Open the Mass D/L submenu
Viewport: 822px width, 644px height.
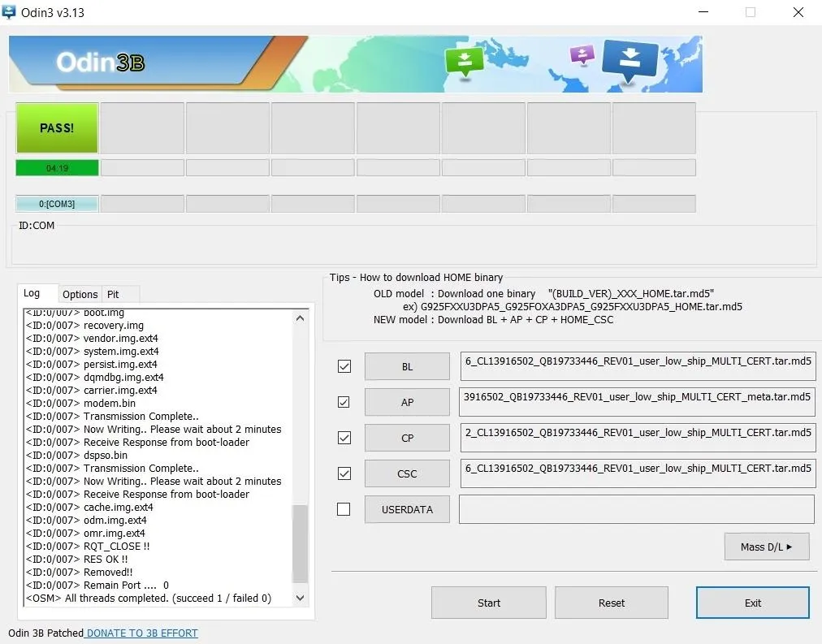(x=767, y=547)
